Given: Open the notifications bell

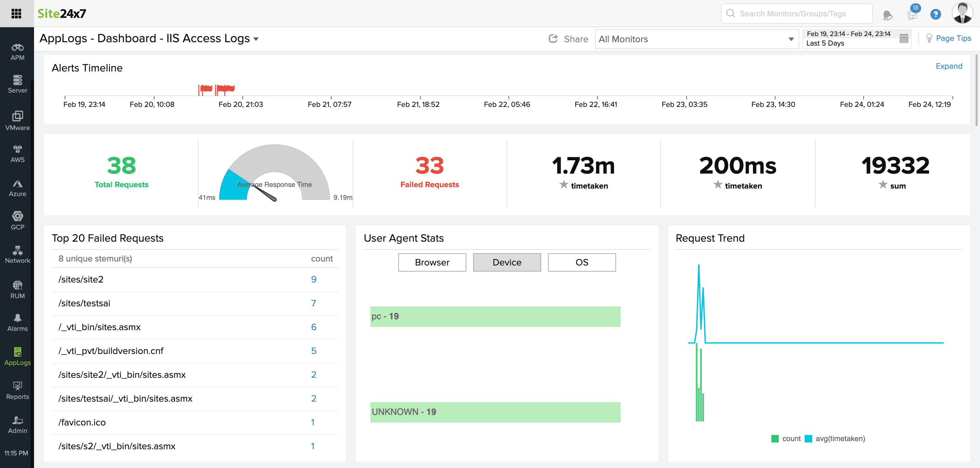Looking at the screenshot, I should (887, 13).
